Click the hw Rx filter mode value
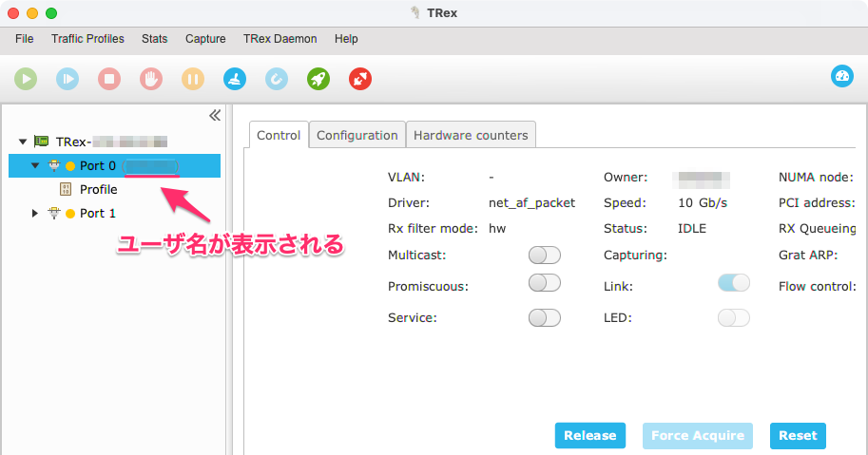Image resolution: width=868 pixels, height=455 pixels. pyautogui.click(x=497, y=228)
